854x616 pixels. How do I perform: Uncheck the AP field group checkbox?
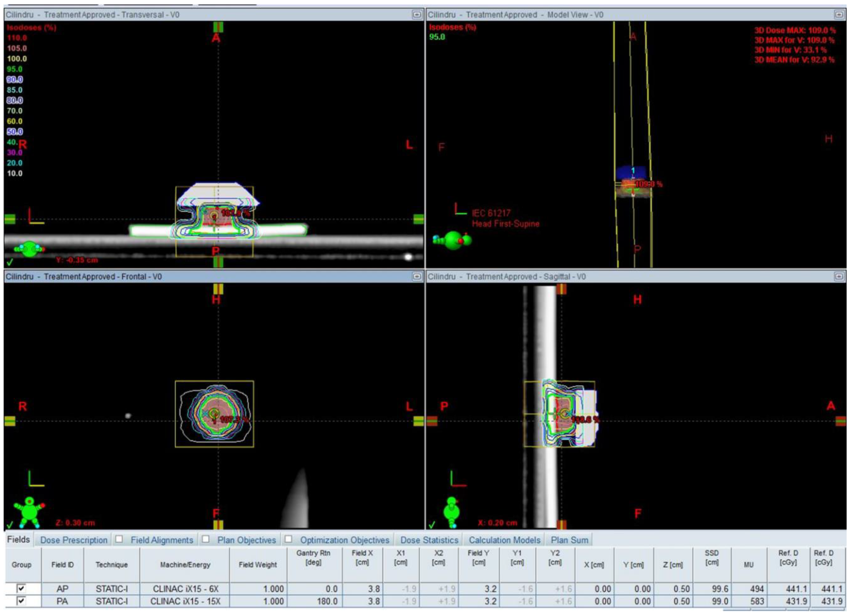pyautogui.click(x=21, y=588)
